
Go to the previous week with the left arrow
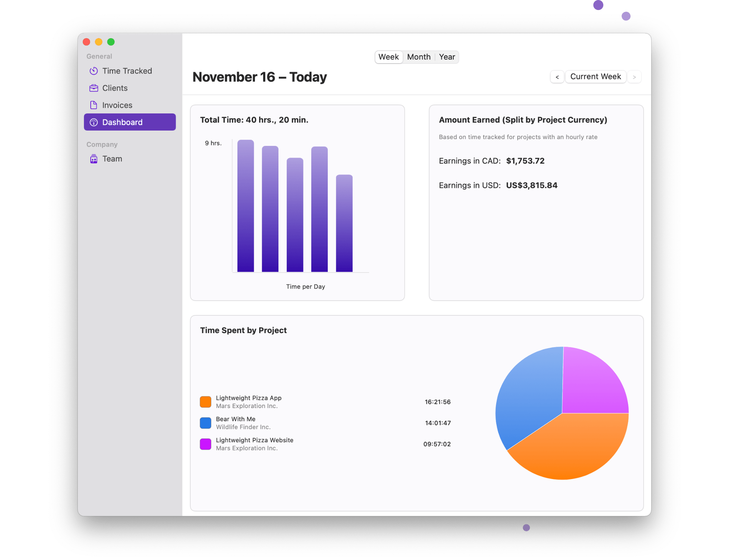[x=557, y=76]
